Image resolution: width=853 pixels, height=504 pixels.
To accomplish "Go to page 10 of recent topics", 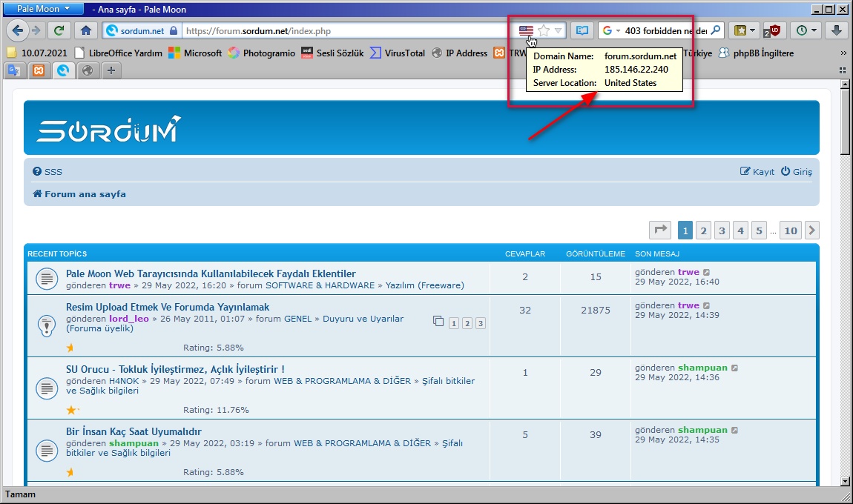I will tap(791, 231).
